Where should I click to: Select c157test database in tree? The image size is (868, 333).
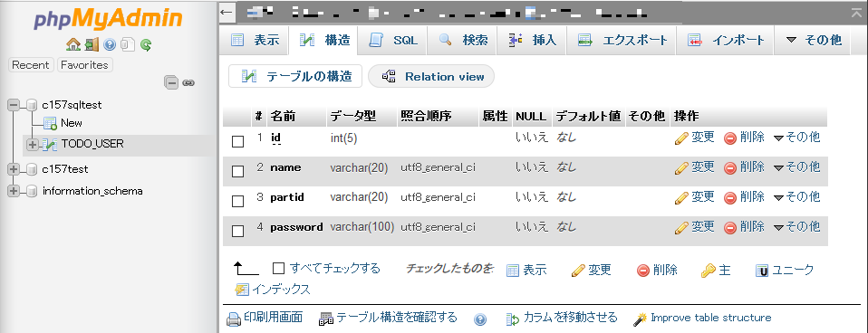65,169
